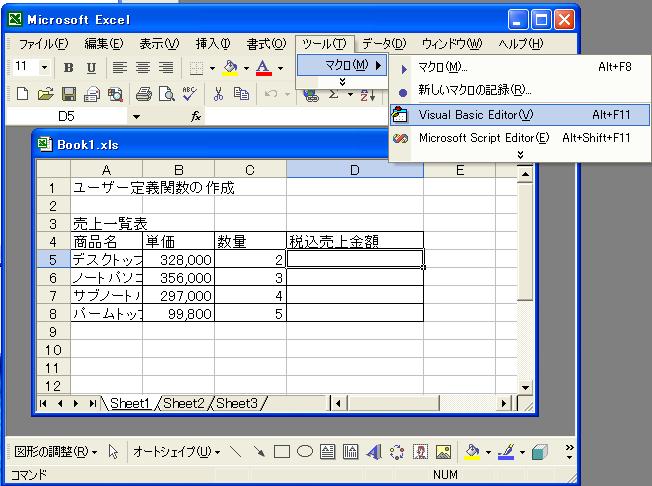Click the vertical scrollbar down arrow
Screen dimensions: 652x486
click(525, 387)
